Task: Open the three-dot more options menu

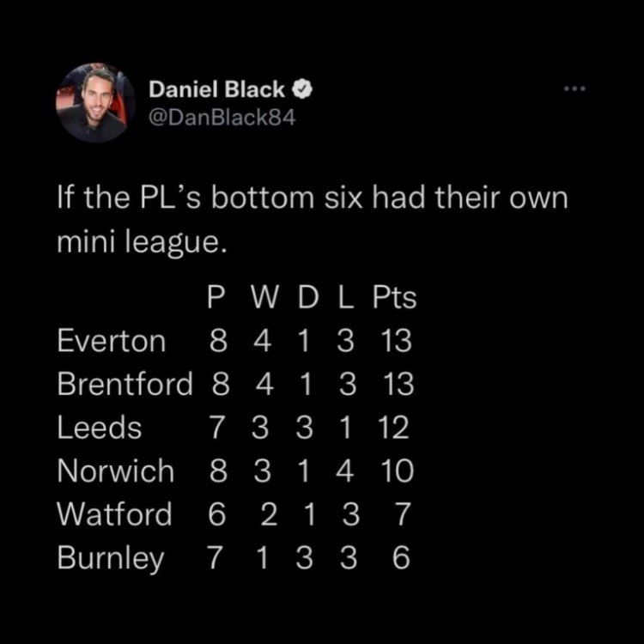Action: pos(574,88)
